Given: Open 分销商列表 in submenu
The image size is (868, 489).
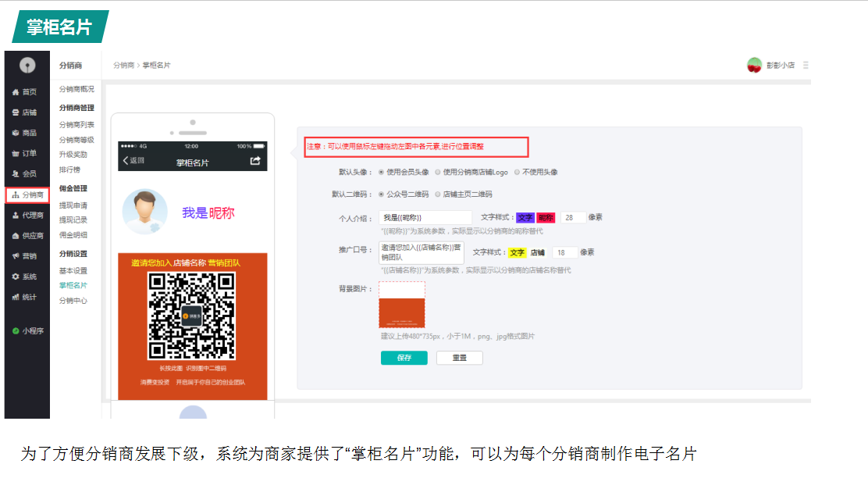Looking at the screenshot, I should [x=76, y=125].
